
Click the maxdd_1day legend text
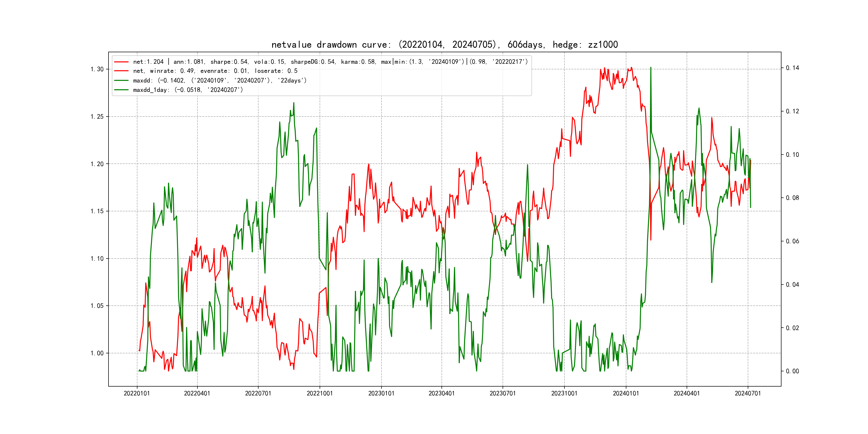coord(188,90)
